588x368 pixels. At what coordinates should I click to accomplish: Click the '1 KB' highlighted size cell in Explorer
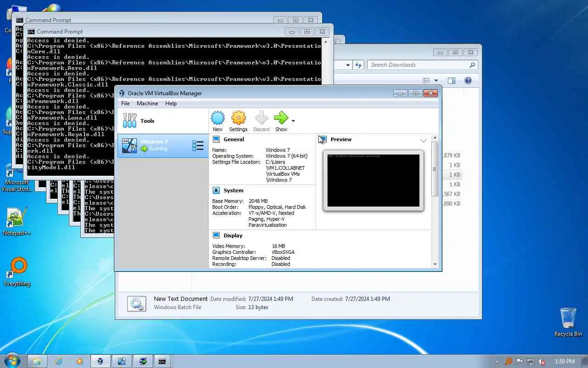coord(454,175)
